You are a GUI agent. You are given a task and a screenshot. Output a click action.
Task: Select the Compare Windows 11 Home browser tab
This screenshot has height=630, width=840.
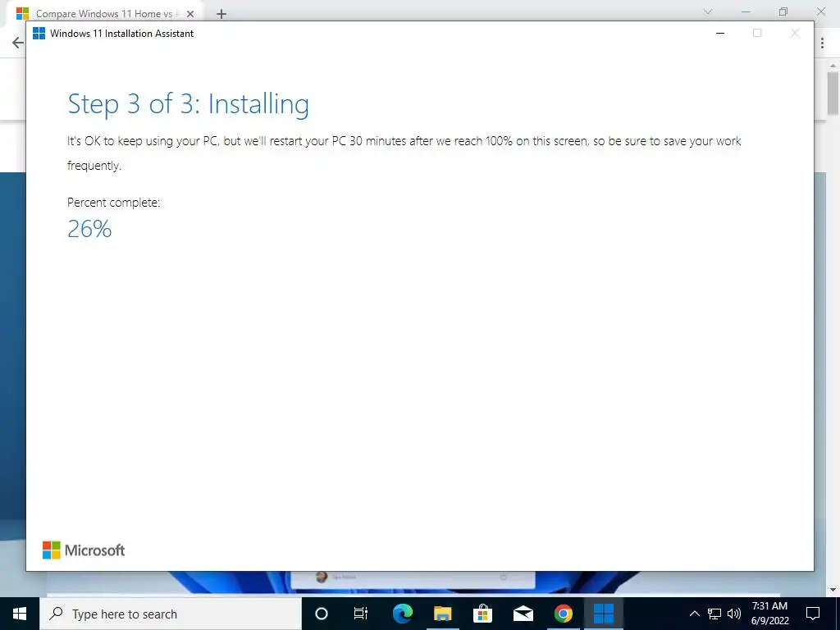coord(104,13)
